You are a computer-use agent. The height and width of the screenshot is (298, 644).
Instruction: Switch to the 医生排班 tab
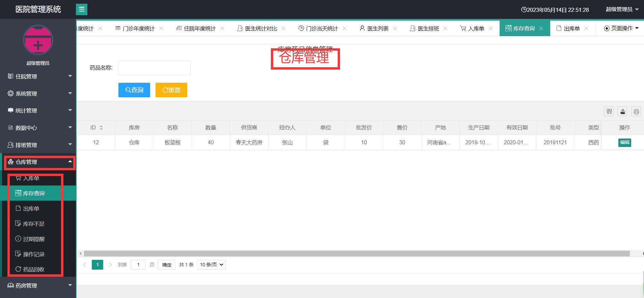click(x=424, y=28)
